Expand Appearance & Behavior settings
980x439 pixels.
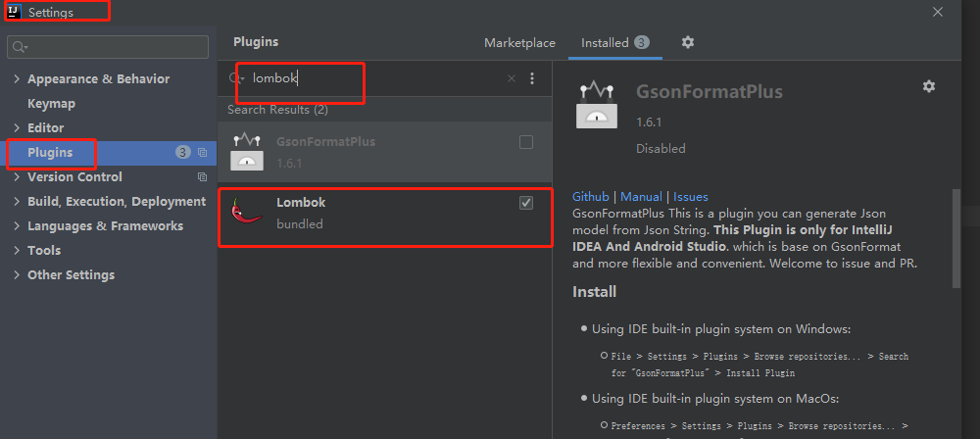[17, 78]
